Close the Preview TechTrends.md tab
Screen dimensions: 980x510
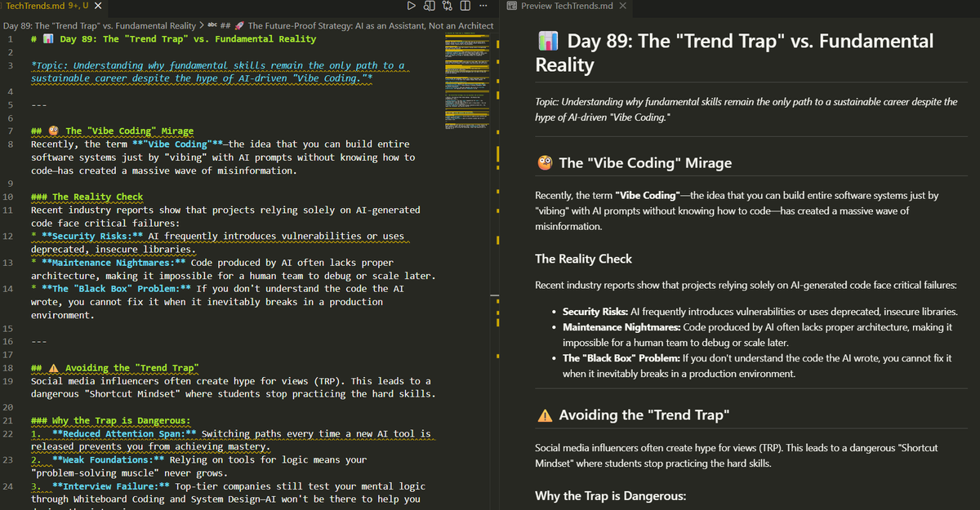coord(623,6)
